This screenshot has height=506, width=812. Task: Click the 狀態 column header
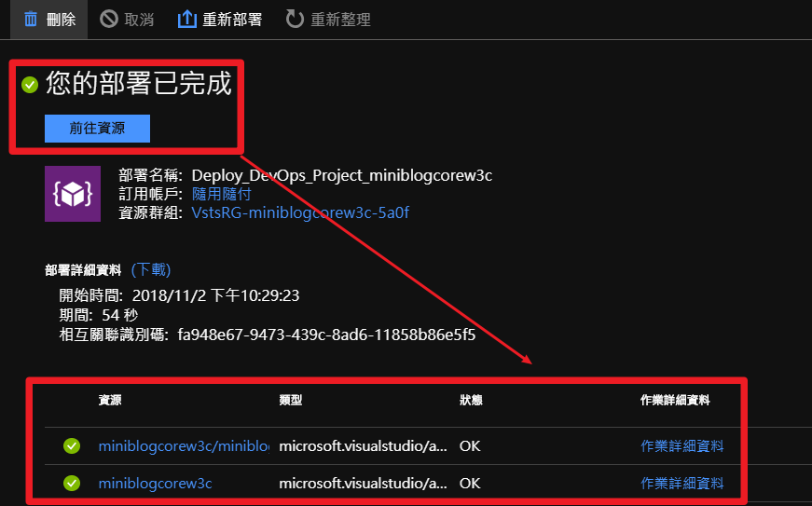[x=471, y=400]
